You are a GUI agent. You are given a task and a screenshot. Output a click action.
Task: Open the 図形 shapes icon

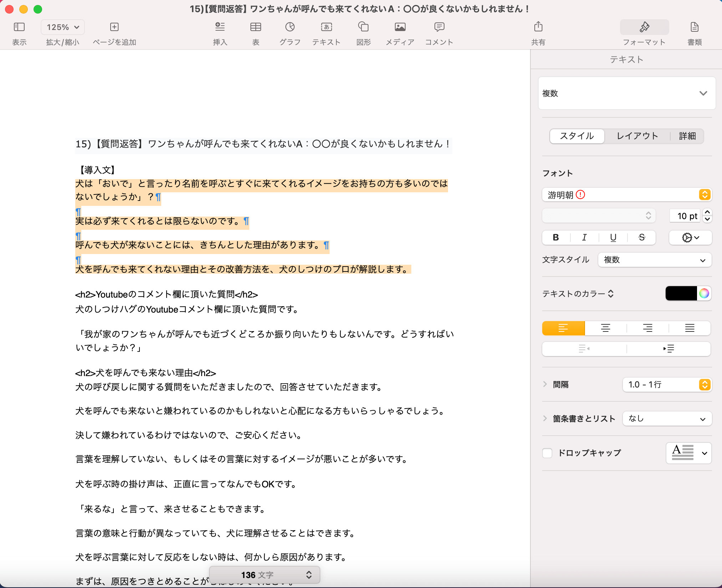coord(363,27)
